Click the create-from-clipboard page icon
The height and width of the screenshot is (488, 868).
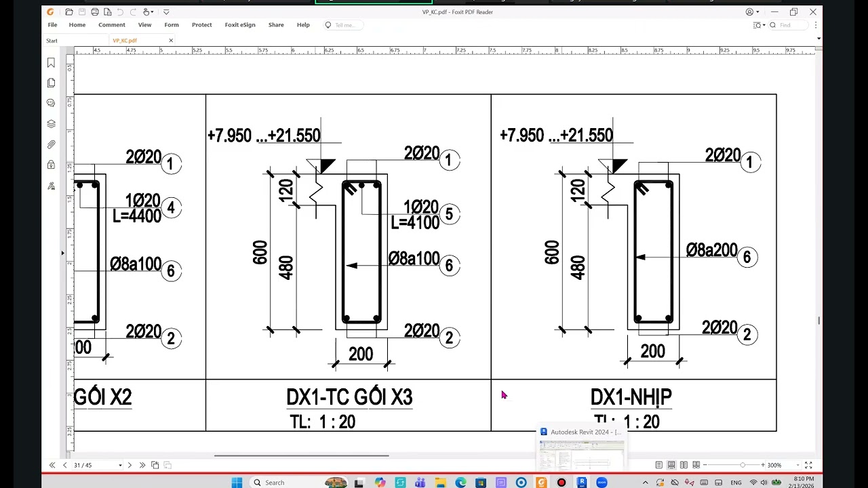click(x=107, y=12)
